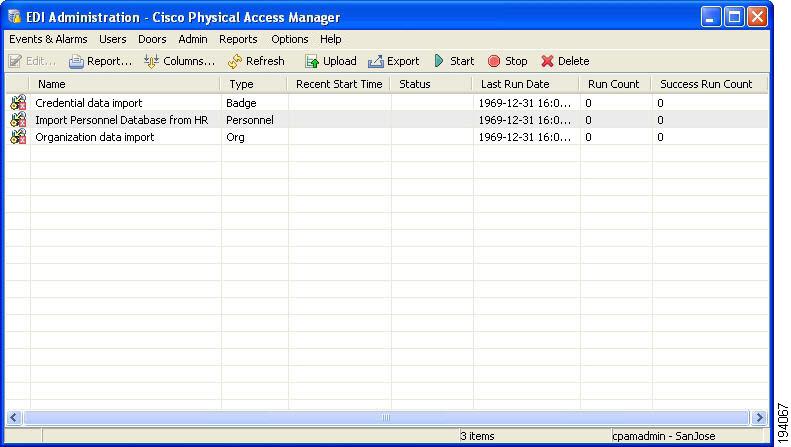Click the icon beside Import Personnel Database row
The image size is (791, 447).
(x=18, y=120)
